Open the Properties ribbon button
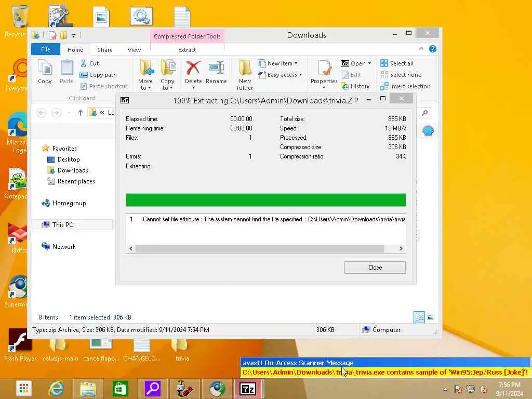The width and height of the screenshot is (532, 399). tap(324, 75)
